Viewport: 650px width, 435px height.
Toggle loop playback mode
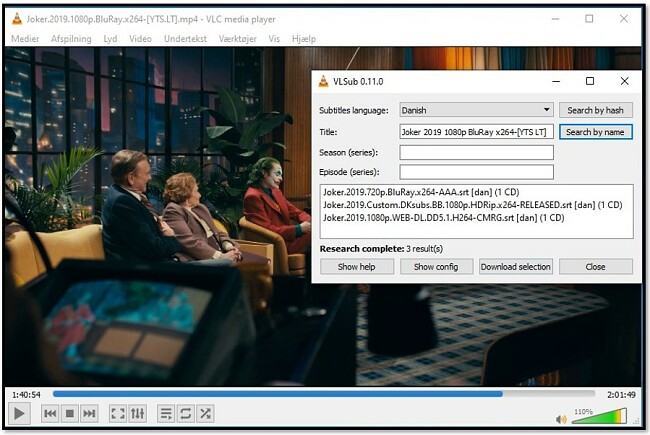point(185,413)
